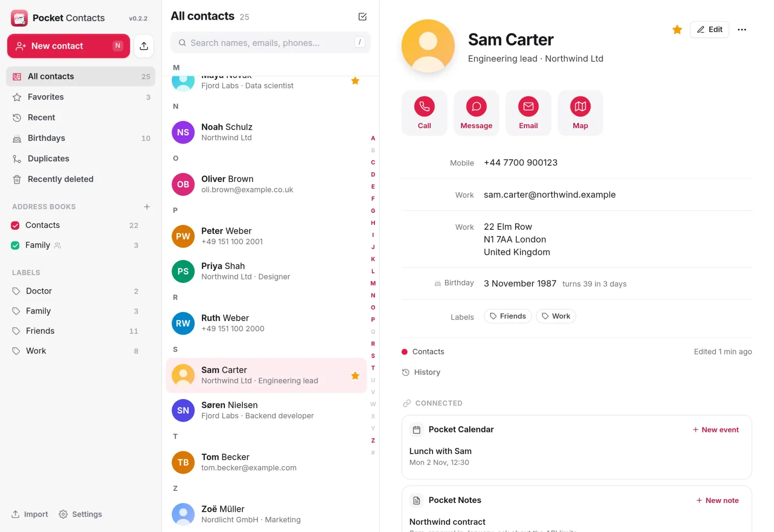Screen dimensions: 774x532
Task: Open the Map action for Sam Carter
Action: tap(580, 113)
